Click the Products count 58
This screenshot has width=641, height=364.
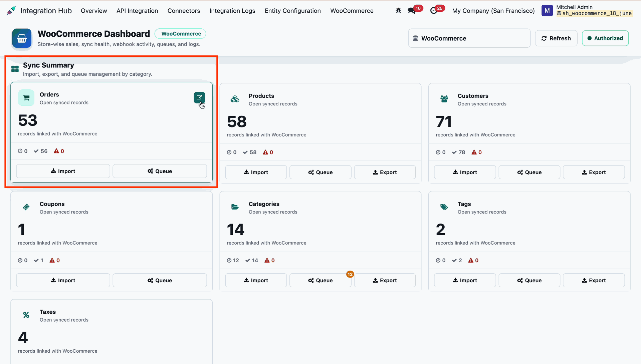click(237, 121)
